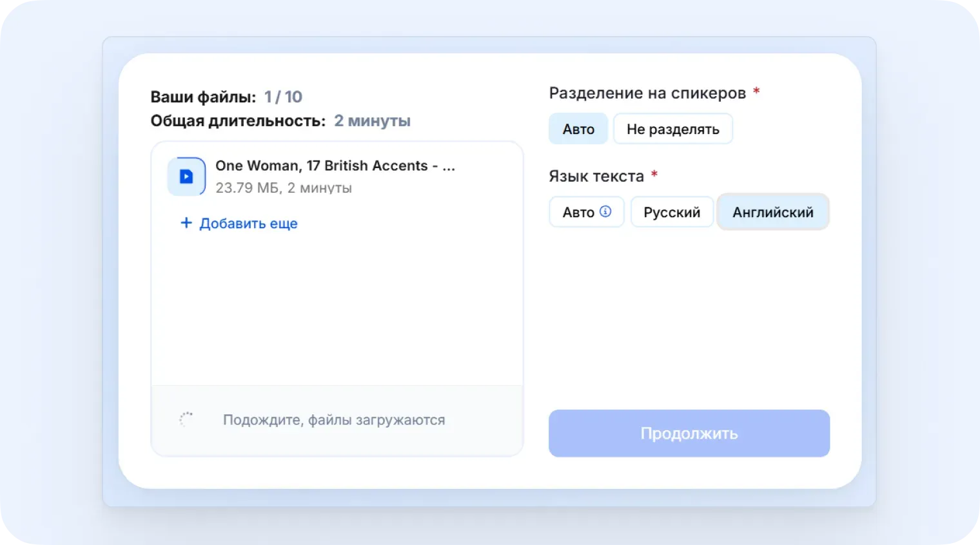Click file size text 23.79 МБ, 2 минуты

pos(284,188)
